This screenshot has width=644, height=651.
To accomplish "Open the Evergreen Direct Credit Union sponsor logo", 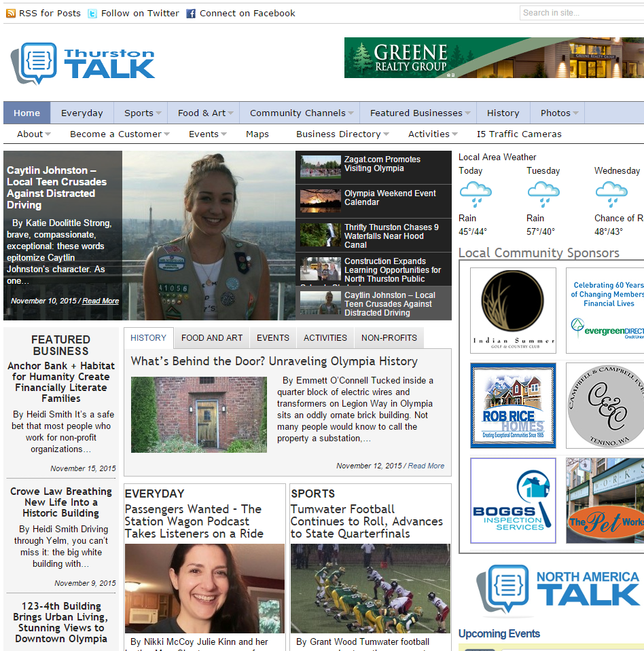I will [x=605, y=310].
